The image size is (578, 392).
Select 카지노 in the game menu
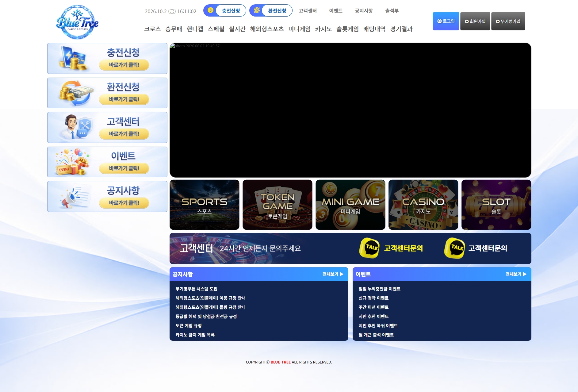click(x=323, y=29)
